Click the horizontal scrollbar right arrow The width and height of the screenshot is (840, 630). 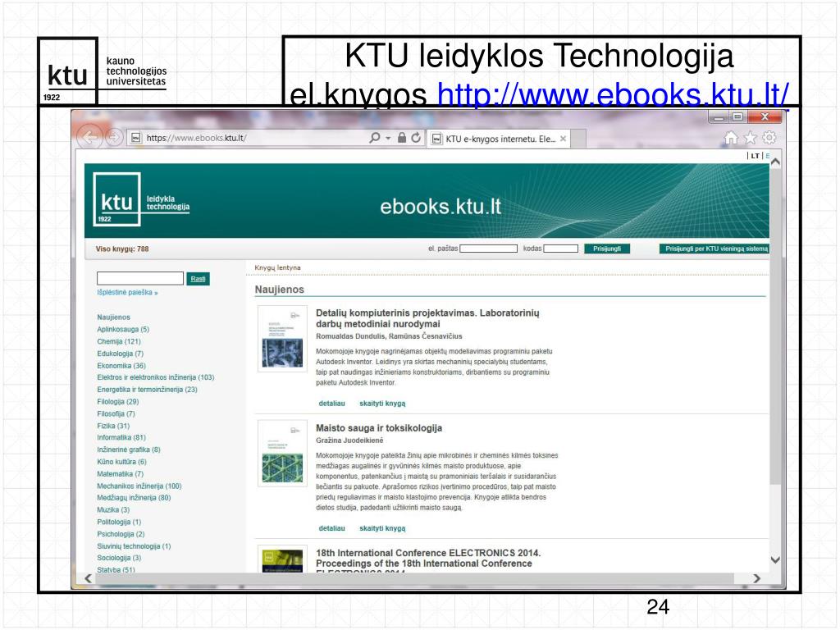click(756, 578)
